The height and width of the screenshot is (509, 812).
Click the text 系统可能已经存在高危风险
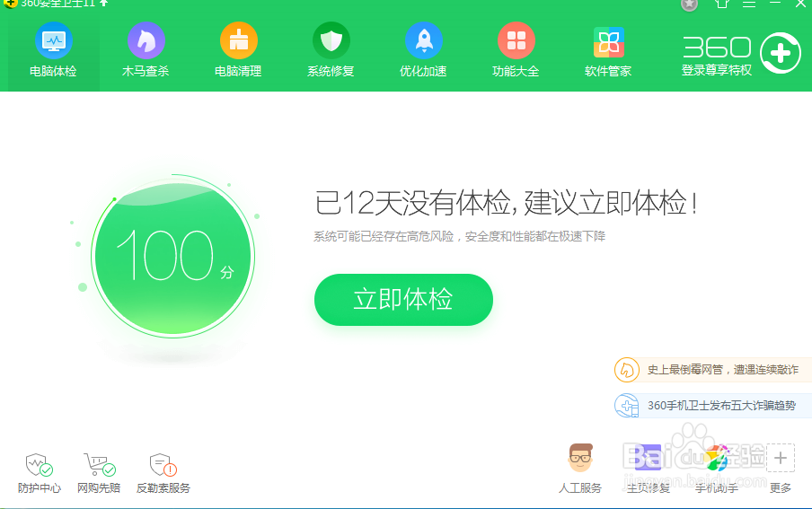tap(384, 237)
